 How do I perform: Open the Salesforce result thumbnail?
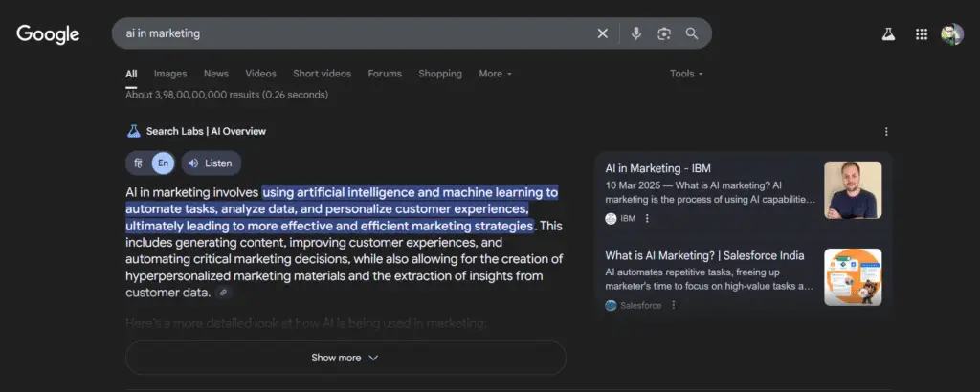click(853, 277)
